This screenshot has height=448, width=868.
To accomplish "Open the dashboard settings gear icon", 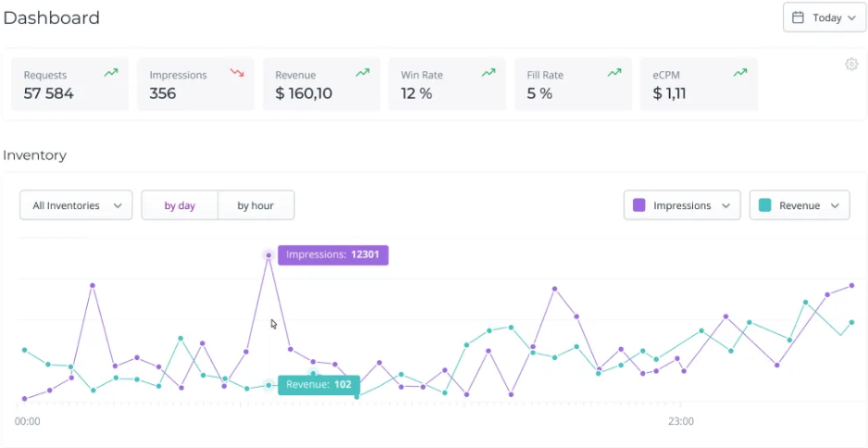I will (x=851, y=64).
